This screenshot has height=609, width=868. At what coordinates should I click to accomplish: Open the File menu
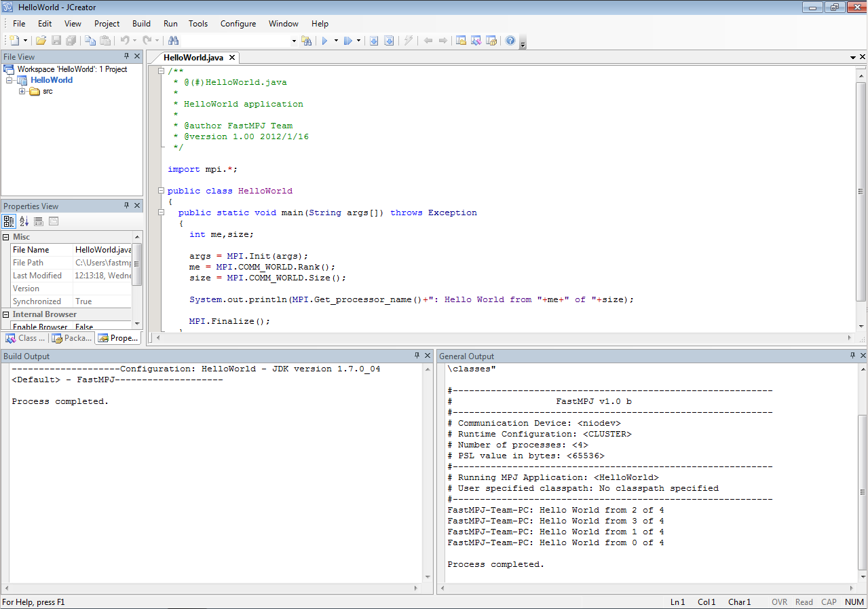19,23
